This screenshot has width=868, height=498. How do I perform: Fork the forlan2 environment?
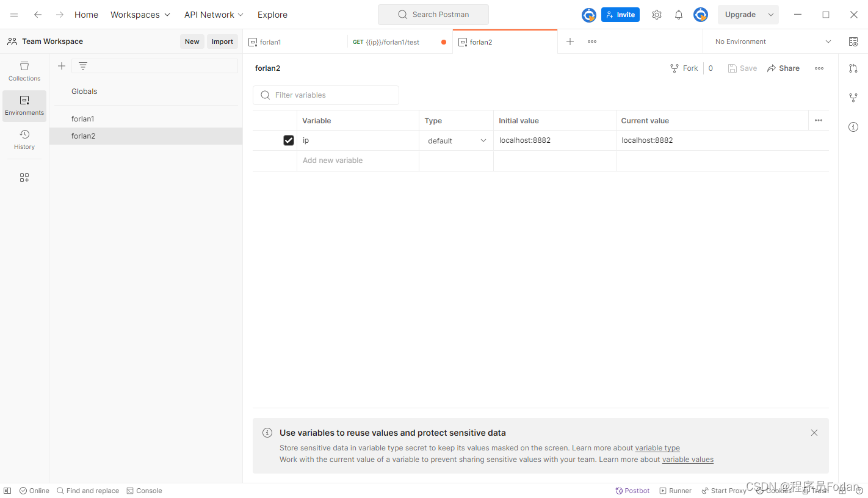(684, 68)
